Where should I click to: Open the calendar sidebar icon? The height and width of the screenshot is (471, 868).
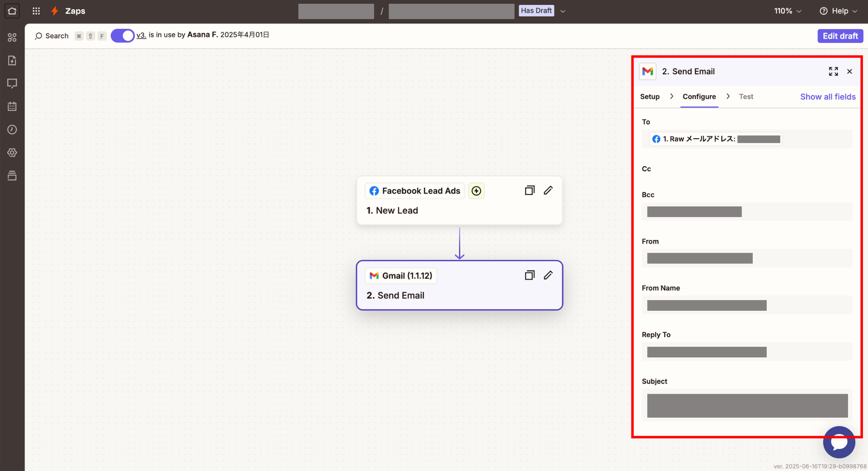click(12, 106)
